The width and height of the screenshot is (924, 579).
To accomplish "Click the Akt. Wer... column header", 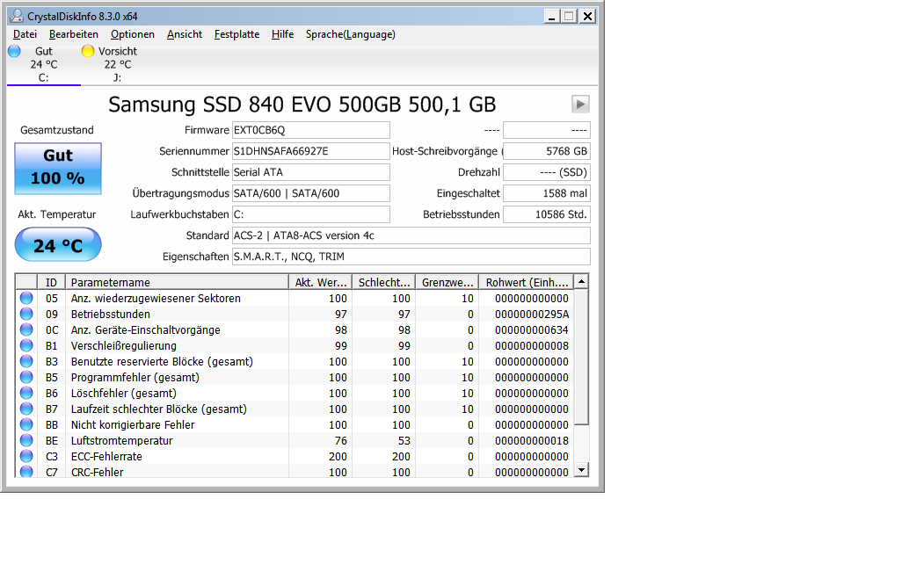I will (321, 282).
